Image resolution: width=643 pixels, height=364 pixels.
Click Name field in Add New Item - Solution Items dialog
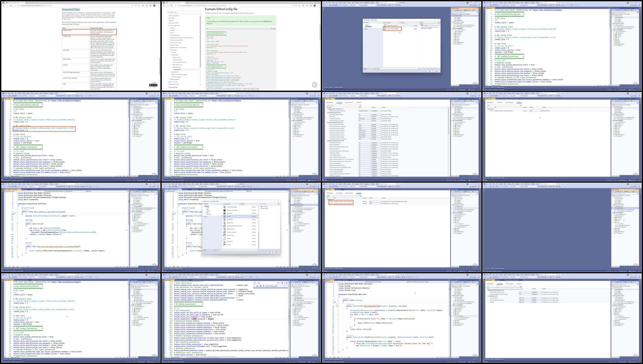(396, 69)
